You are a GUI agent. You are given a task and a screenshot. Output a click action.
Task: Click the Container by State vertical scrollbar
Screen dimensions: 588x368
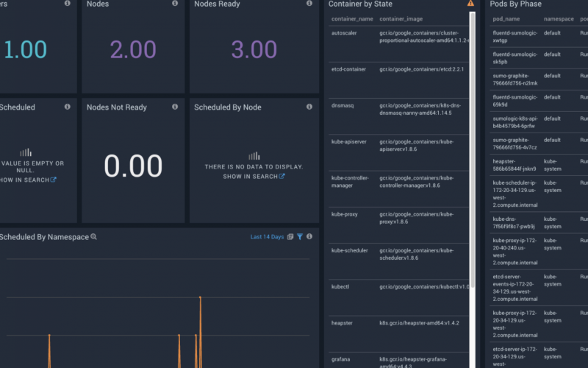tap(473, 147)
